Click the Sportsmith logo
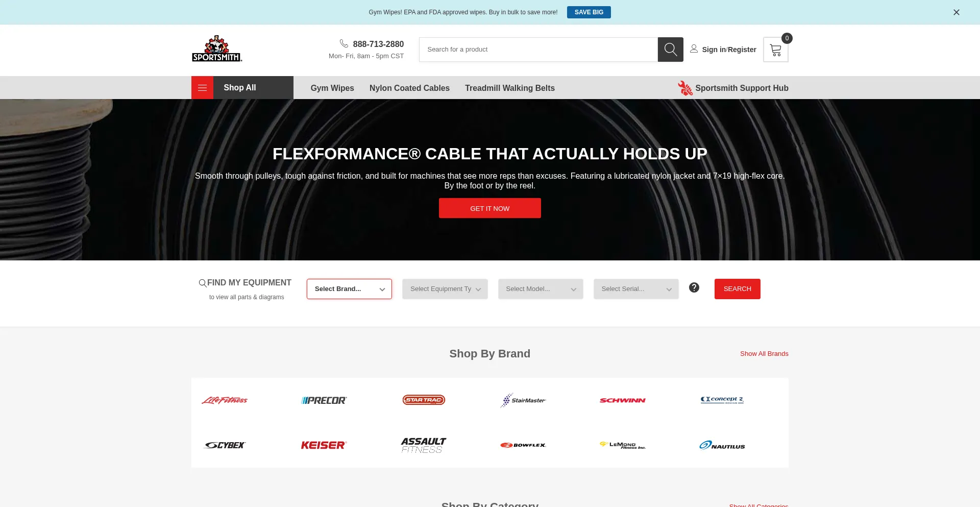The width and height of the screenshot is (980, 507). [217, 49]
